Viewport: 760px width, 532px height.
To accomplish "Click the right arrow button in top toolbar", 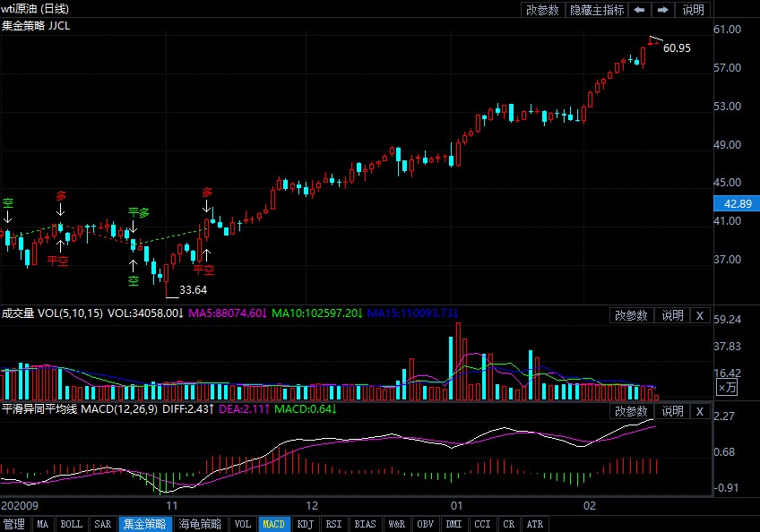I will pos(663,10).
